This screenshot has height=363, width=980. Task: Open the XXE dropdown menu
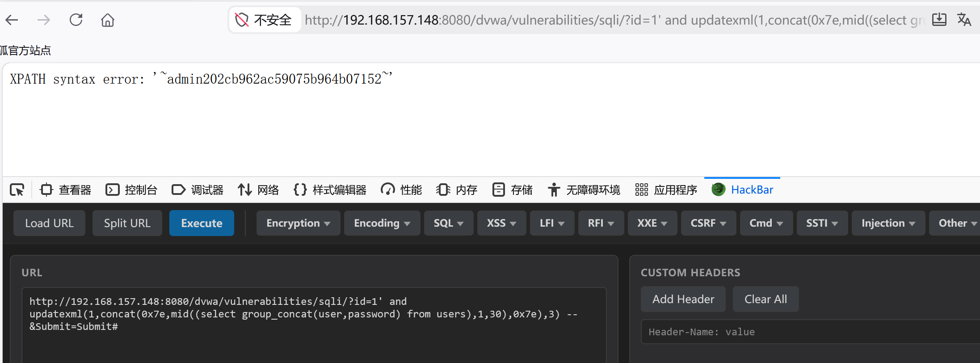click(x=652, y=223)
